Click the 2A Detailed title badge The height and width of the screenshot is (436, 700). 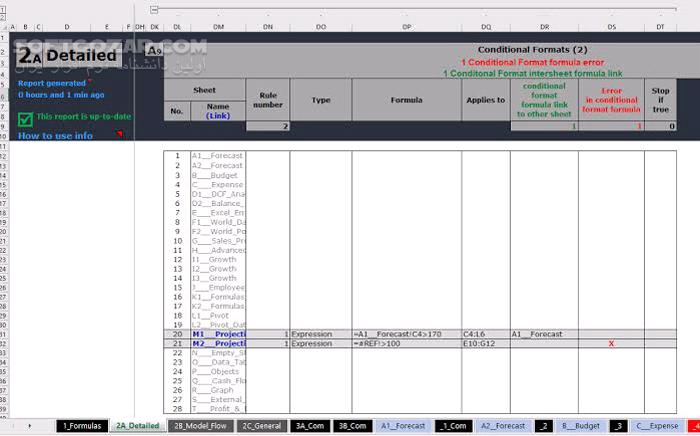69,55
